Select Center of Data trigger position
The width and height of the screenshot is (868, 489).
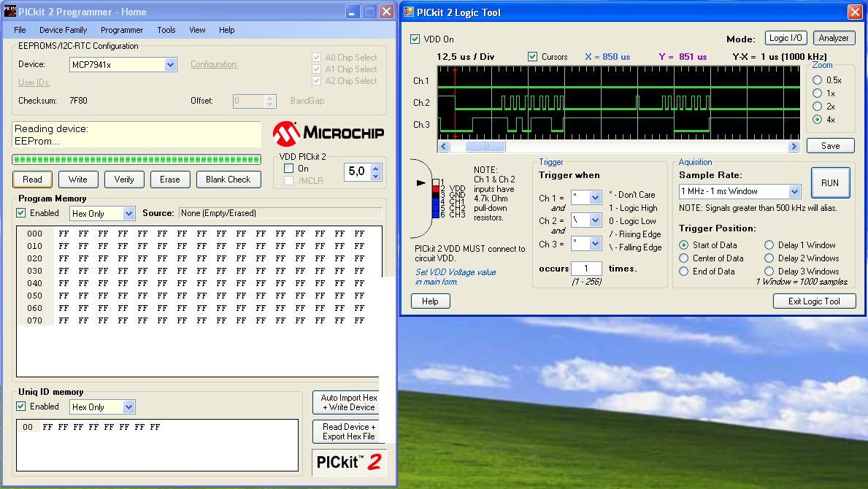[683, 258]
